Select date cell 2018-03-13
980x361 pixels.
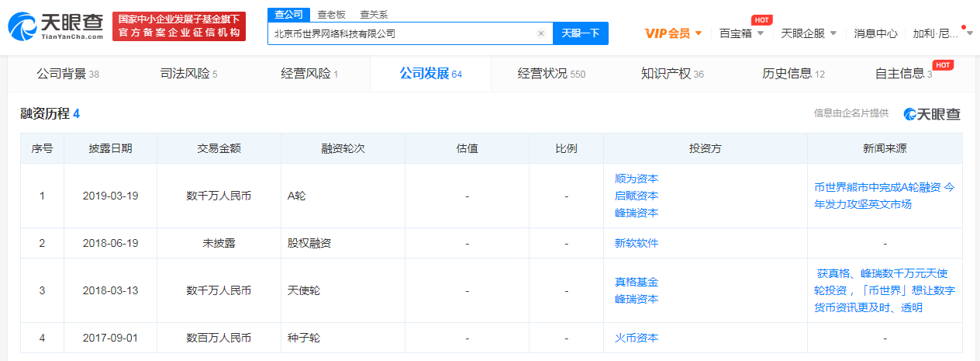pos(110,290)
